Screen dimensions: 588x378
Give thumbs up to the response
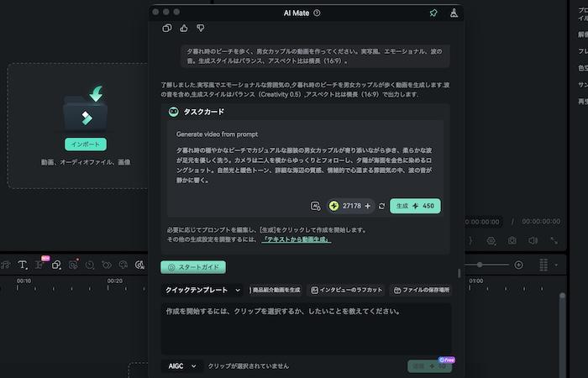click(184, 28)
